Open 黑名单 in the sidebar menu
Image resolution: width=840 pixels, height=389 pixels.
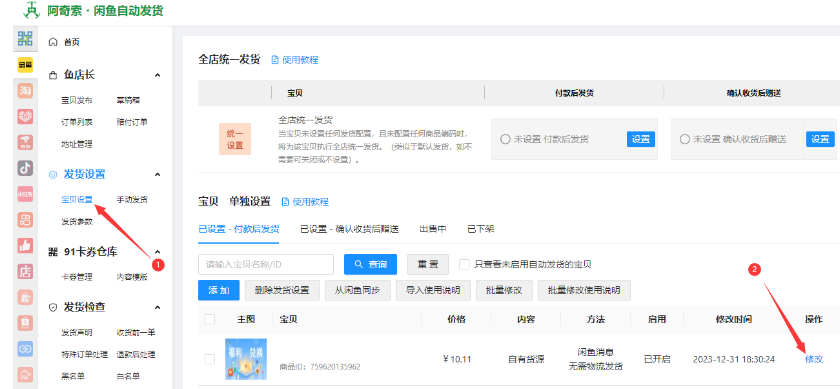tap(73, 377)
